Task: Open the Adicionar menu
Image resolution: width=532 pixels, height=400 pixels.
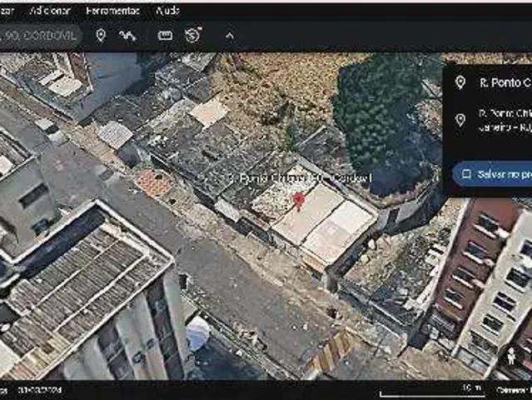Action: 49,11
